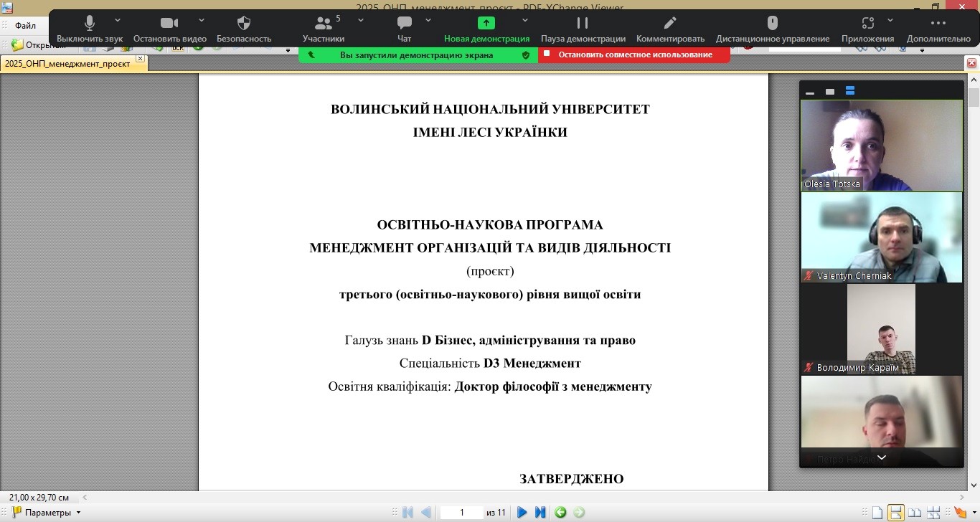Select the Комментировать annotation tool
This screenshot has width=980, height=522.
[669, 24]
